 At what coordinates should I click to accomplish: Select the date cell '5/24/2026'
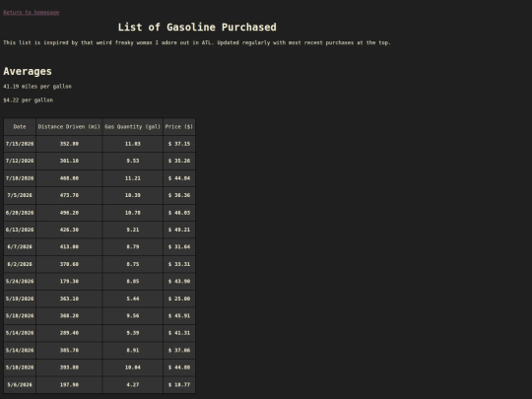tap(20, 281)
